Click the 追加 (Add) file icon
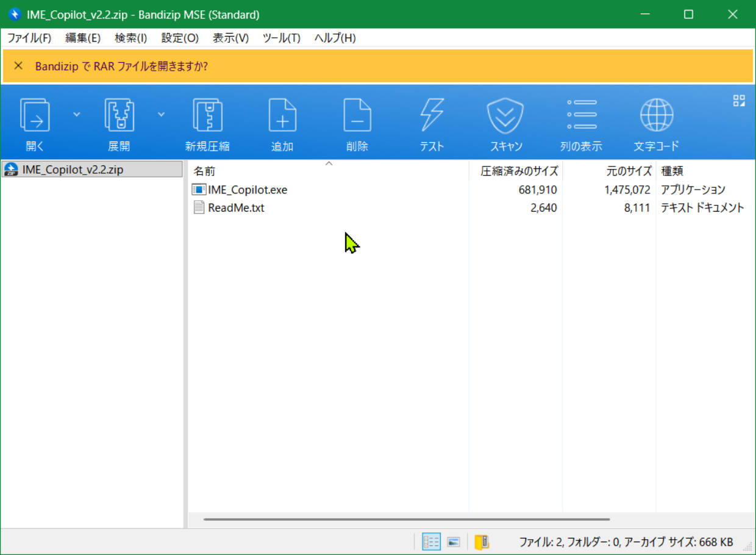 (282, 116)
